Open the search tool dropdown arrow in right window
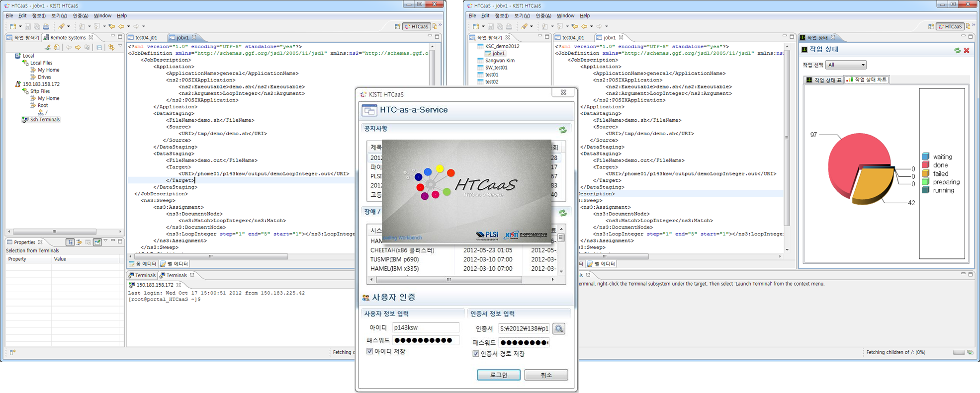This screenshot has height=393, width=980. point(532,26)
